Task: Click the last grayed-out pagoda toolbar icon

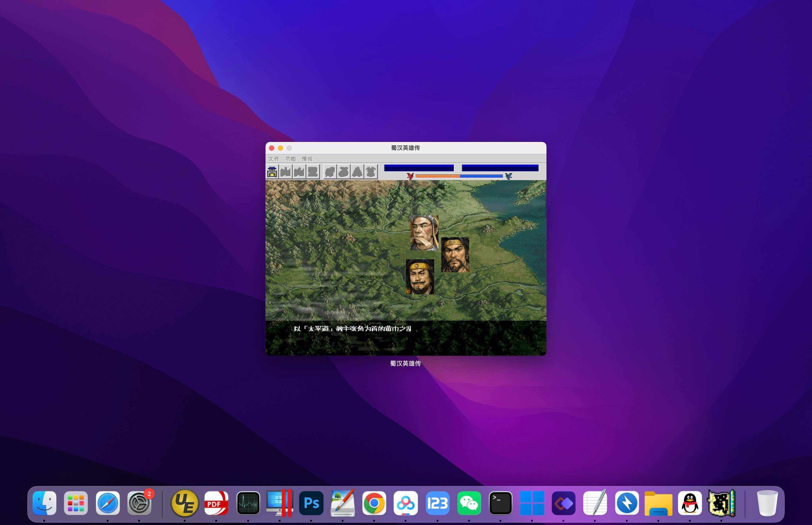Action: [x=371, y=172]
